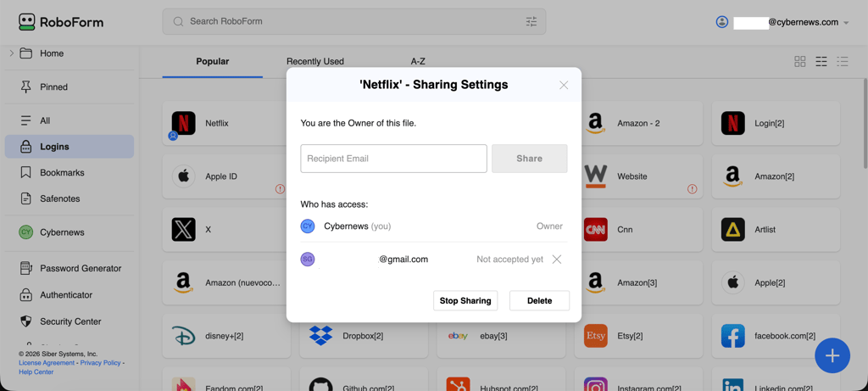Image resolution: width=868 pixels, height=391 pixels.
Task: Close the Sharing Settings dialog
Action: click(x=564, y=85)
